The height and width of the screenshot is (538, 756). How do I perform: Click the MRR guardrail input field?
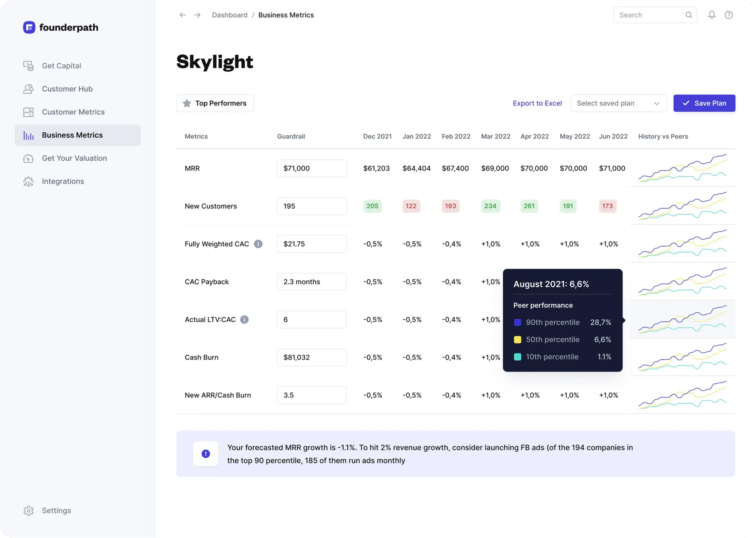click(312, 168)
